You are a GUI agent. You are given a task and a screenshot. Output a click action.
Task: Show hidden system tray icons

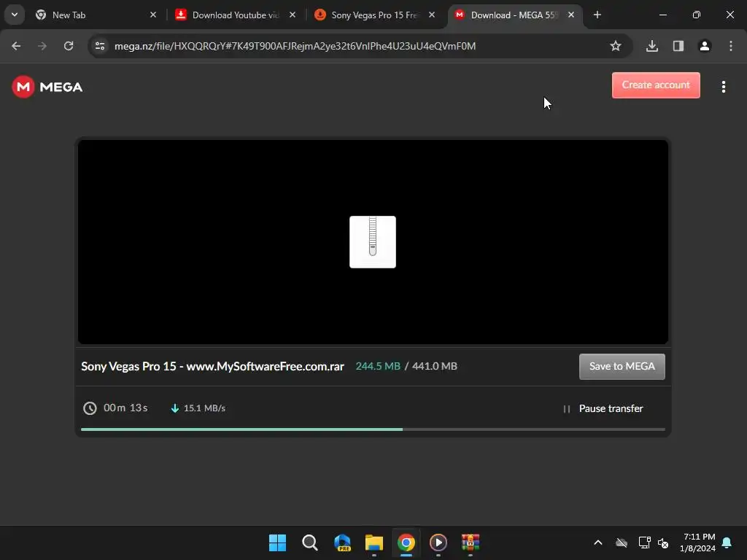(x=598, y=542)
